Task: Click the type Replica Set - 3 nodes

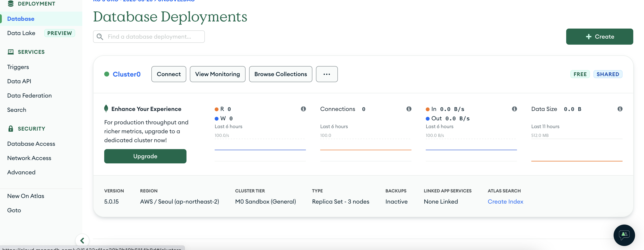Action: coord(341,201)
